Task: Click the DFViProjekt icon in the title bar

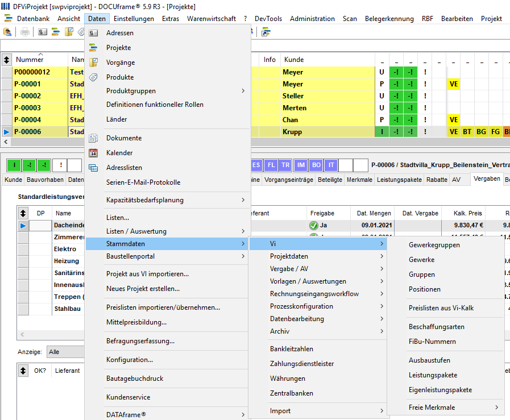Action: point(5,6)
